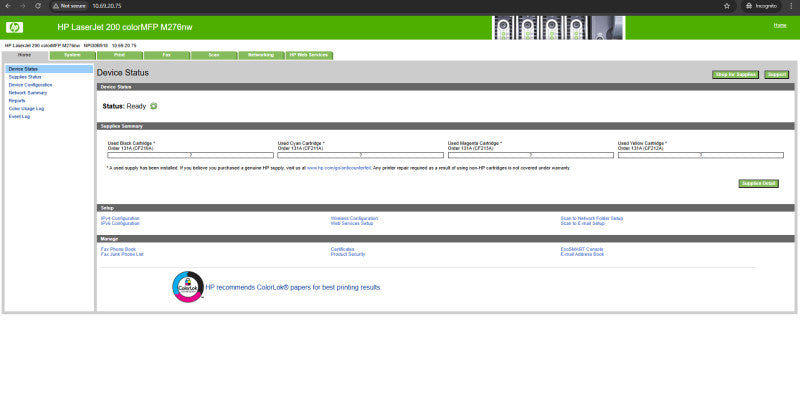800x409 pixels.
Task: Refresh device status with the green icon
Action: [154, 106]
